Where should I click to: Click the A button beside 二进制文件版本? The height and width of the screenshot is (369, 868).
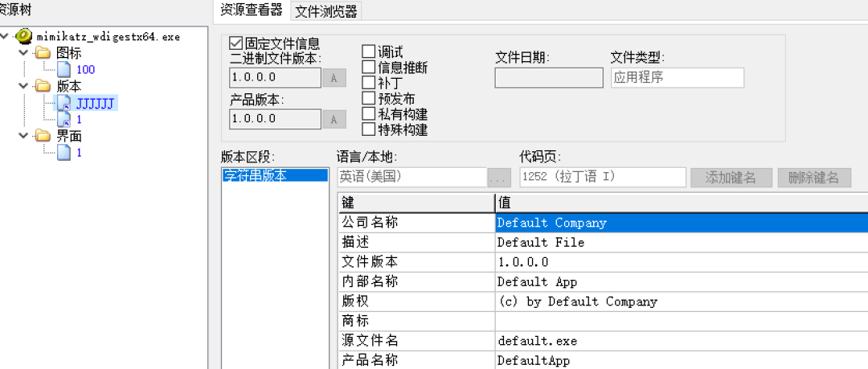pyautogui.click(x=334, y=78)
